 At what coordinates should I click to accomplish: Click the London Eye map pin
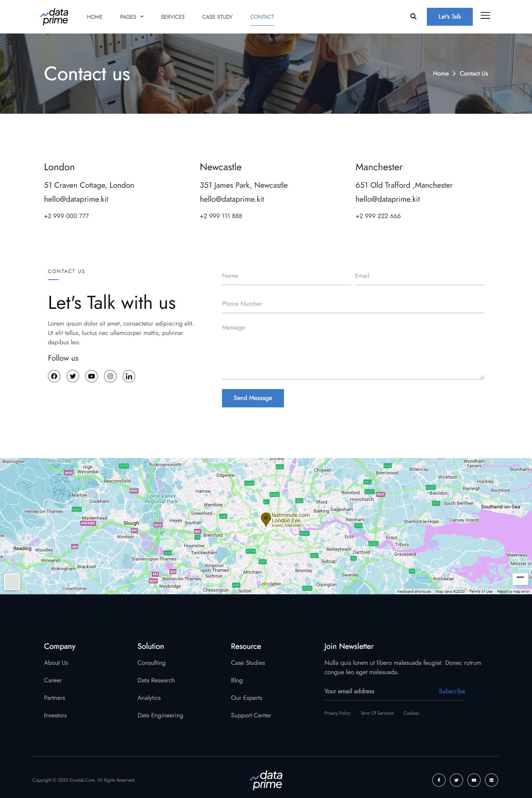point(266,519)
